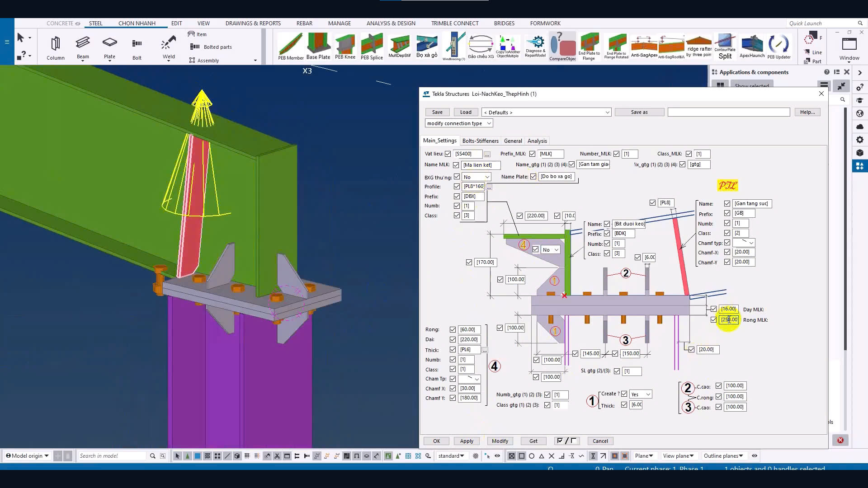Click the Quick Launch search field

[x=822, y=23]
